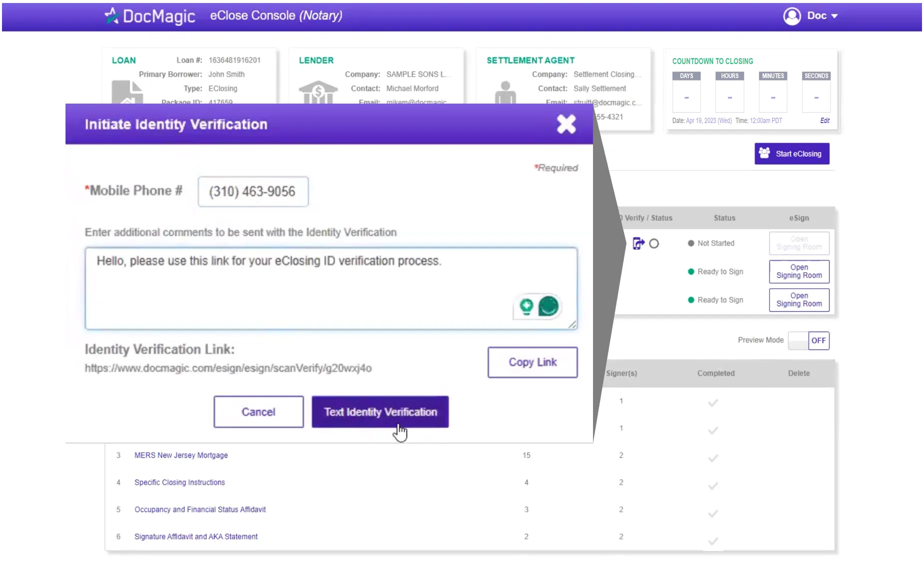Click the Apr 19, 2023 closing date

pos(708,121)
